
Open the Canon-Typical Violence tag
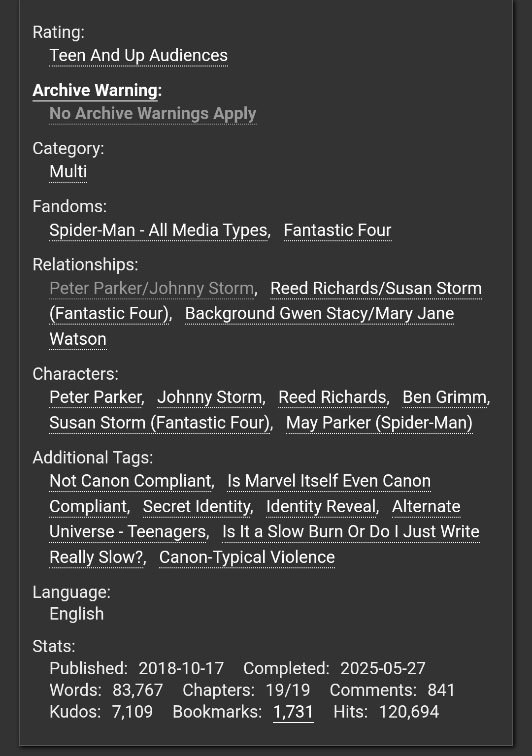[247, 558]
